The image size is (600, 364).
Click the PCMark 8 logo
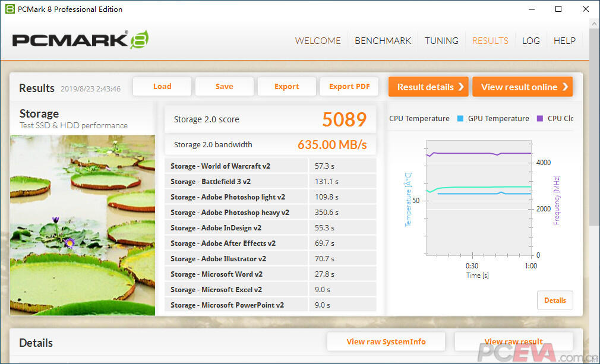(x=80, y=40)
